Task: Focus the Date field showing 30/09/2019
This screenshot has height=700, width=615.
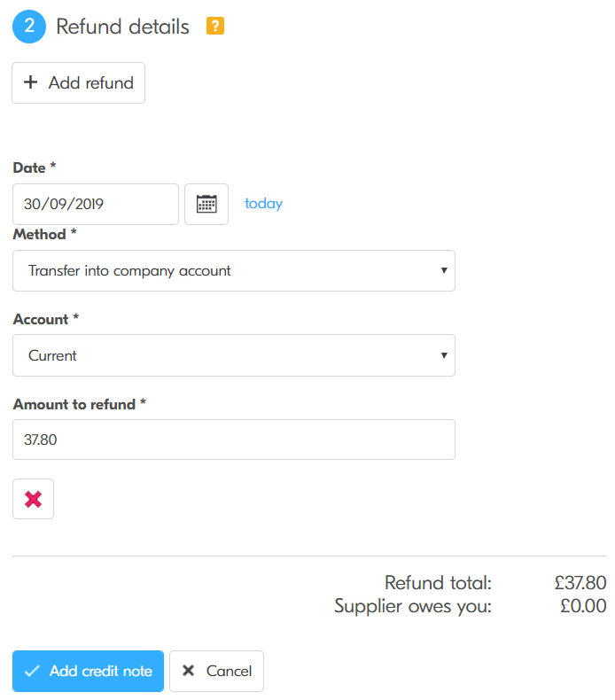Action: point(96,204)
